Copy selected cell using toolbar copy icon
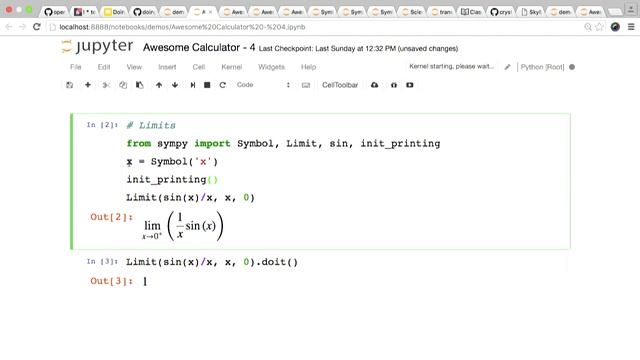The height and width of the screenshot is (360, 640). (123, 85)
